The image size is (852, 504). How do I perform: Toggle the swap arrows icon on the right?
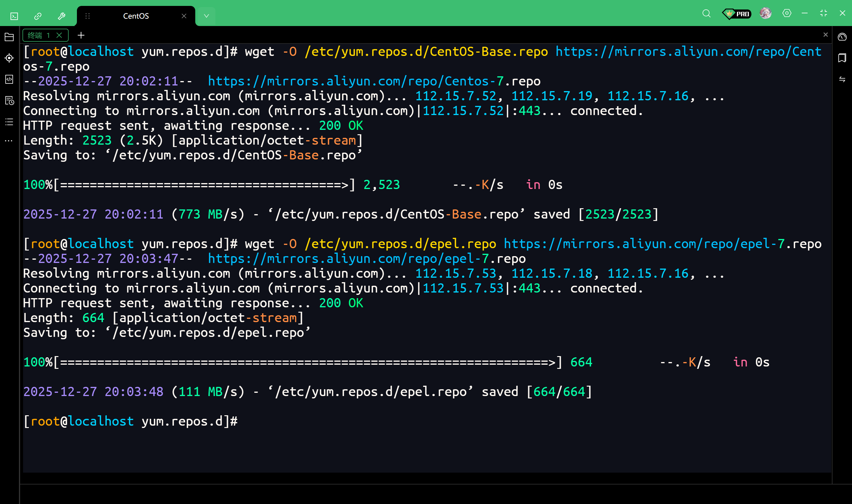[x=842, y=79]
